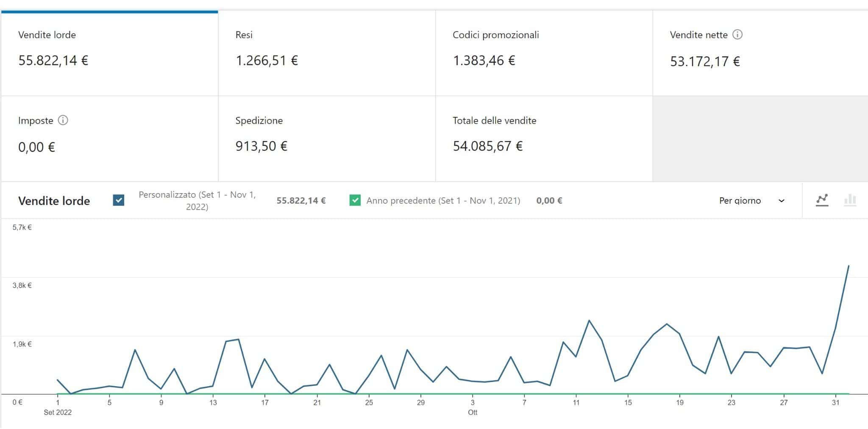868x429 pixels.
Task: Select the Totale delle vendite card
Action: tap(544, 139)
